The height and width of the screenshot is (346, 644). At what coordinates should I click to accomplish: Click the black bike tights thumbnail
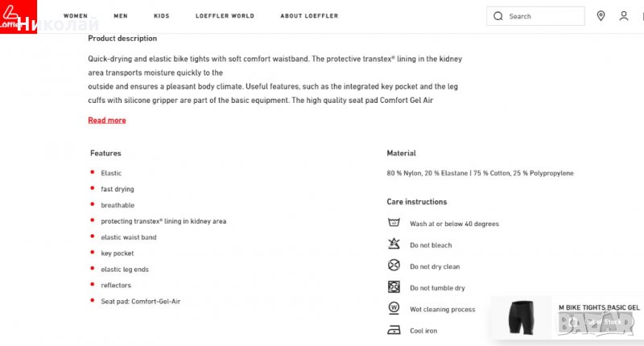(x=522, y=316)
